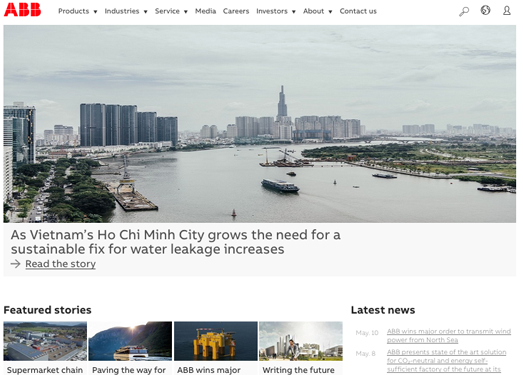Screen dimensions: 523x375
Task: Open the search magnifier icon
Action: tap(464, 11)
